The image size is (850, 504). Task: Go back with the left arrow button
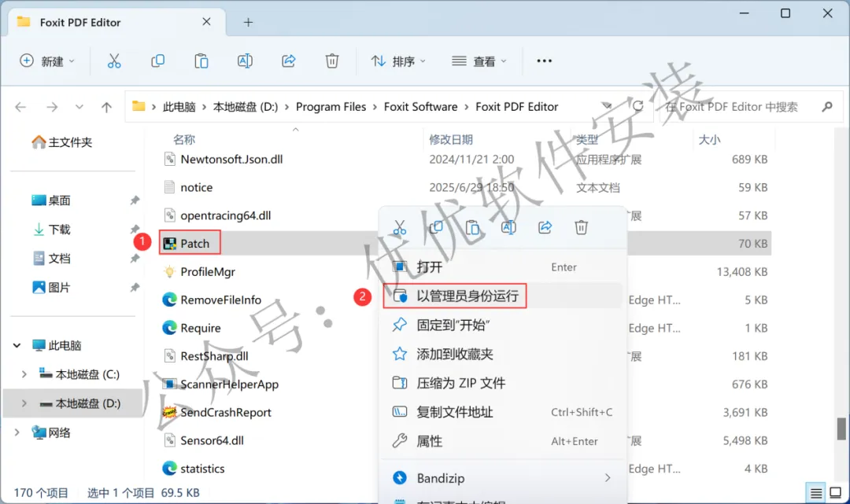tap(20, 107)
